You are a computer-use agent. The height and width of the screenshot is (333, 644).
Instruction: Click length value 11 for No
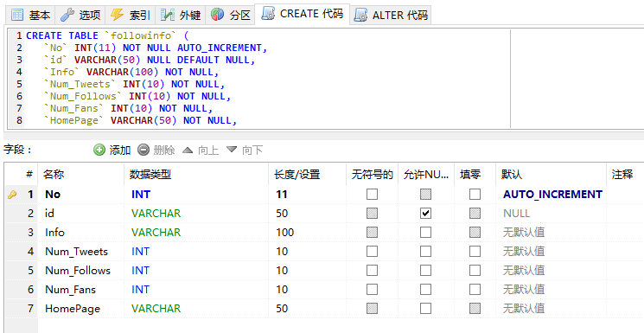[282, 194]
